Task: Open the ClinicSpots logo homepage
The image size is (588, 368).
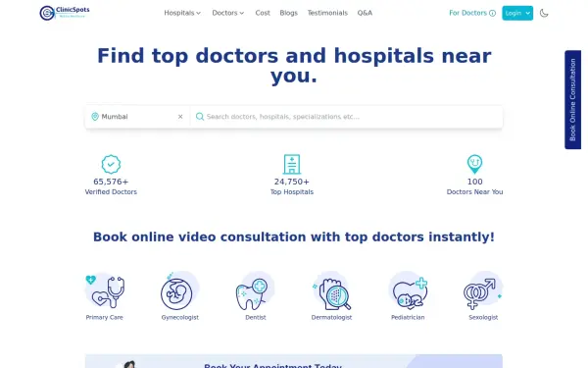Action: (65, 13)
